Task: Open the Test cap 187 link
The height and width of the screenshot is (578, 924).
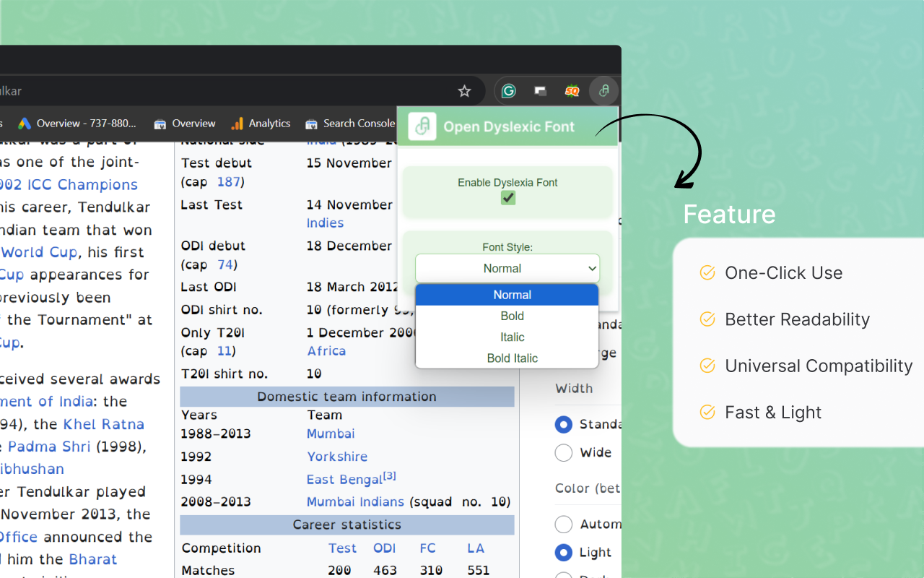Action: [x=229, y=181]
